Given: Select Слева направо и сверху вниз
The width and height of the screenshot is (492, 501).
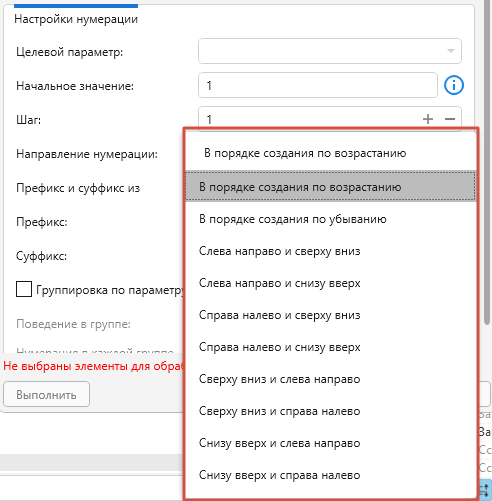Looking at the screenshot, I should tap(330, 251).
